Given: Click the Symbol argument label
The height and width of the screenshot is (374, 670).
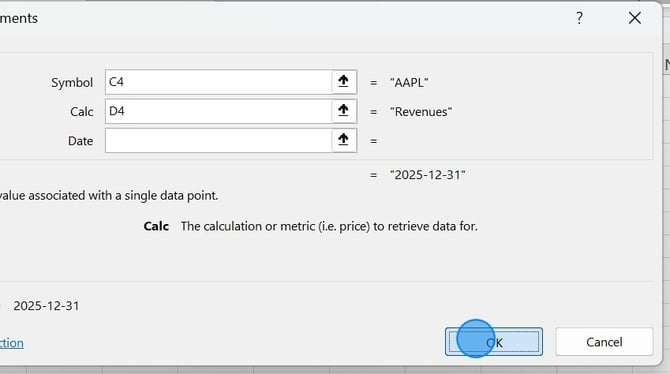Looking at the screenshot, I should (x=72, y=82).
